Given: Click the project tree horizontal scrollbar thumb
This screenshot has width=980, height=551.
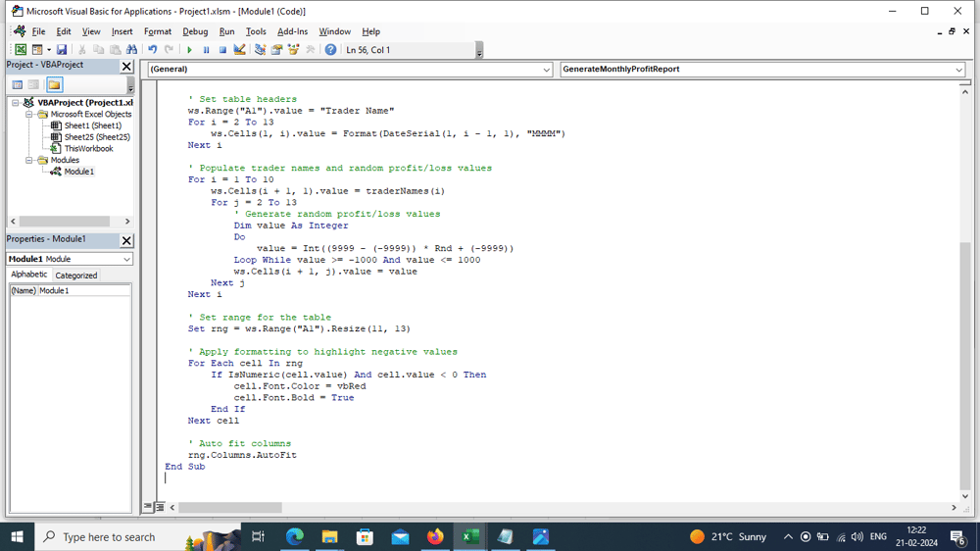Looking at the screenshot, I should [x=65, y=222].
